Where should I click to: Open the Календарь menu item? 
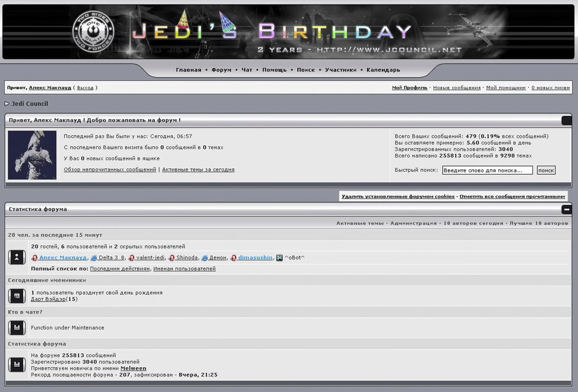coord(383,70)
